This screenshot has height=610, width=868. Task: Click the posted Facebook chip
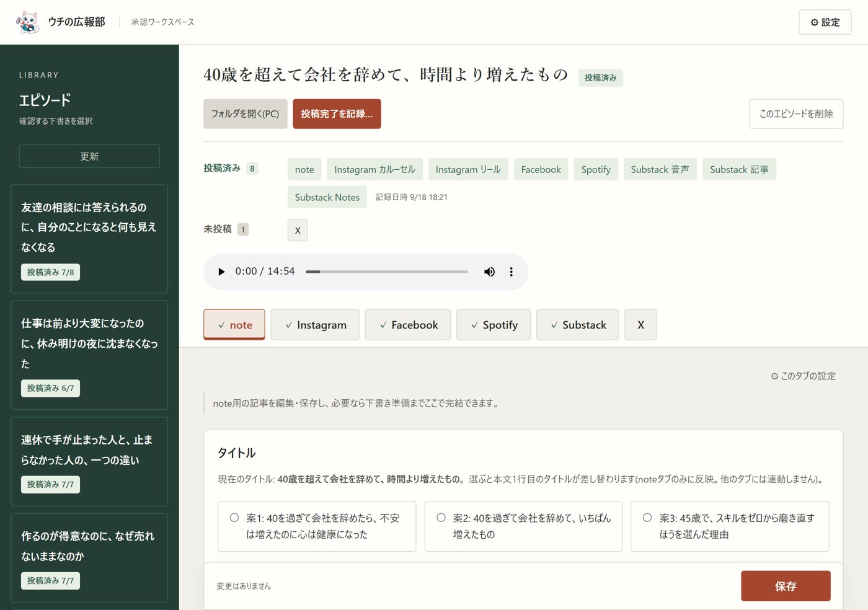tap(541, 169)
